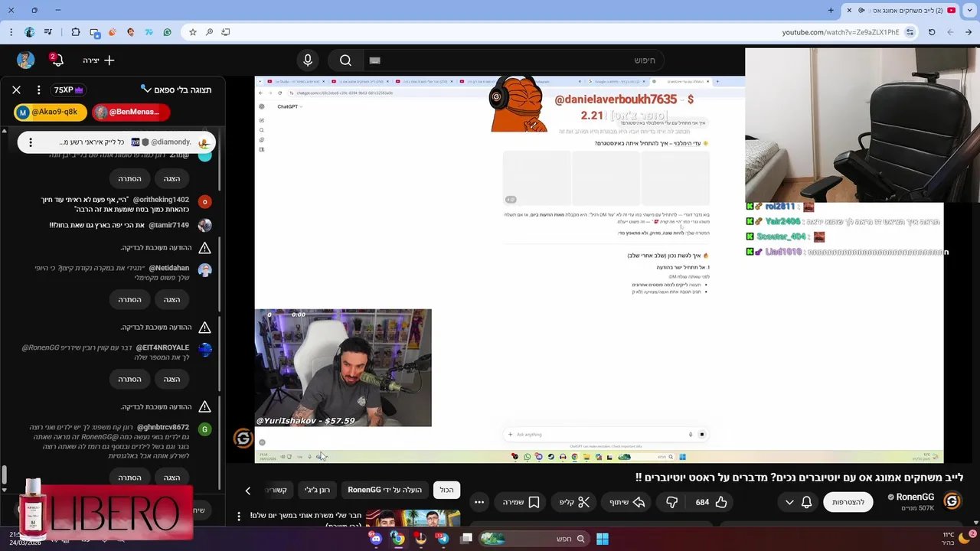This screenshot has height=551, width=980.
Task: Click the main video player
Action: pos(599,270)
